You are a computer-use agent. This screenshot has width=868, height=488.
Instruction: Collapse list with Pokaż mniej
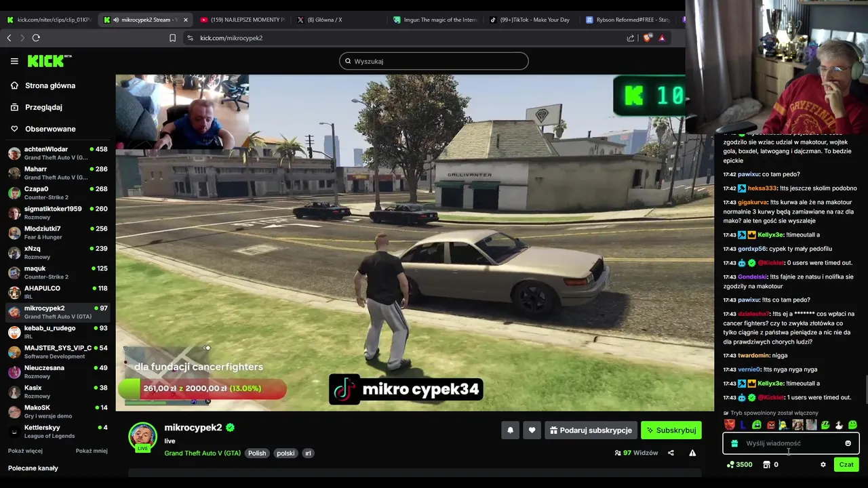tap(92, 451)
